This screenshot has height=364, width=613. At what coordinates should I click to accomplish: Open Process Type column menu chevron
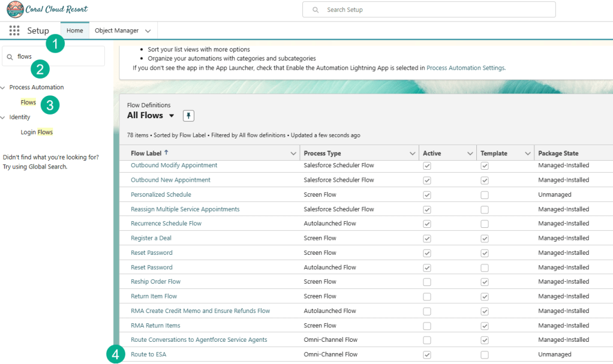(412, 154)
